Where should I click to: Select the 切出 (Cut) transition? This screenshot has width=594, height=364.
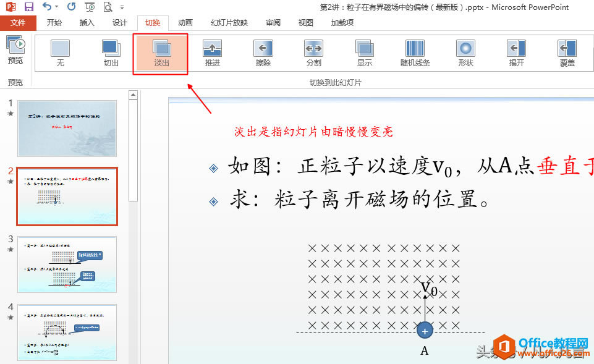coord(111,53)
